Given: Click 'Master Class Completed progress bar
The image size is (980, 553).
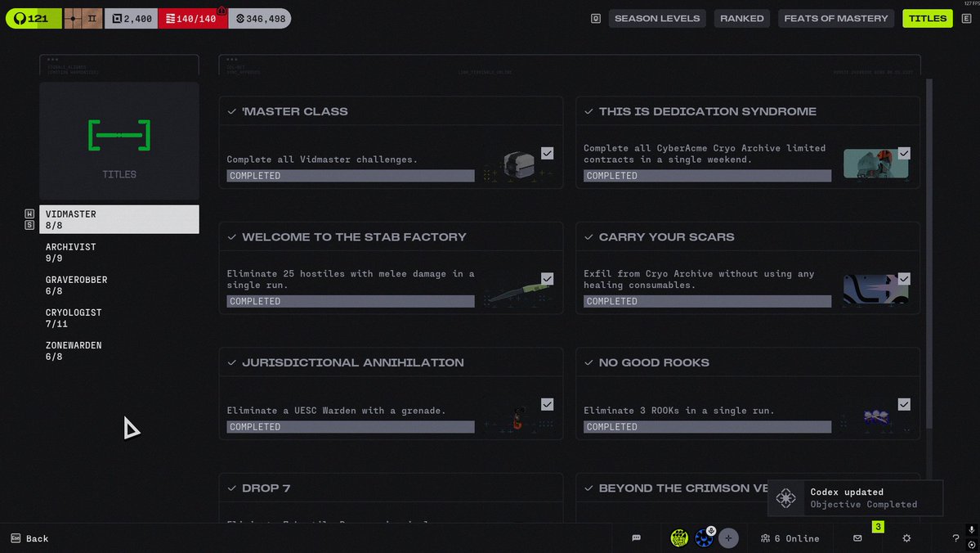Looking at the screenshot, I should pyautogui.click(x=351, y=176).
